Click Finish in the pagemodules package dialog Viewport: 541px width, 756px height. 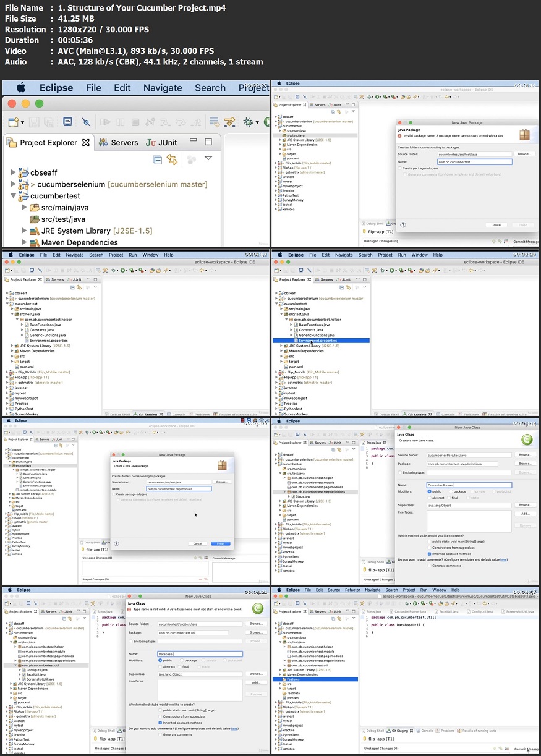click(x=221, y=543)
